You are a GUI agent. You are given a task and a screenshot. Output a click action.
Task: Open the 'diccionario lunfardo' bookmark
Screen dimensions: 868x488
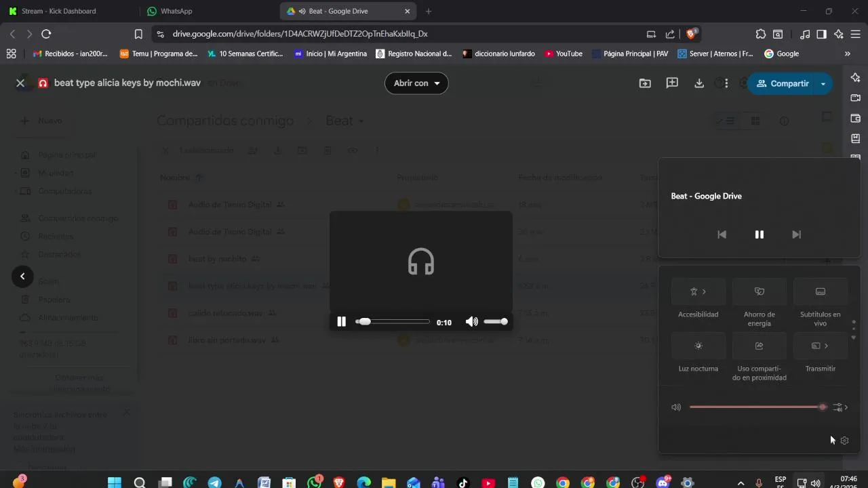(498, 54)
